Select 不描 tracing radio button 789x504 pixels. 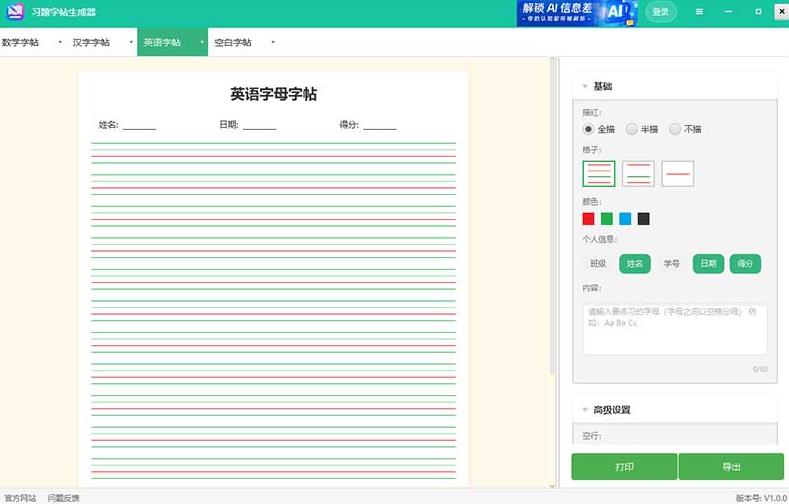point(675,129)
